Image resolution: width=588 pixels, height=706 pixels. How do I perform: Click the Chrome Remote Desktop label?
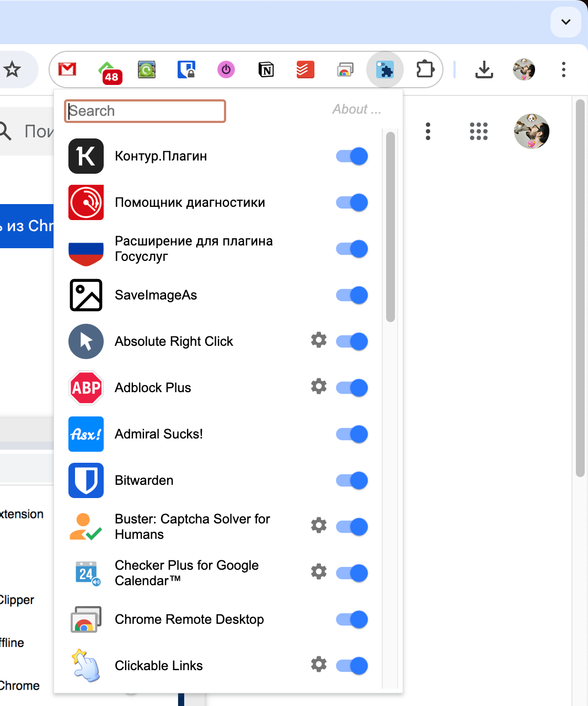pyautogui.click(x=189, y=619)
